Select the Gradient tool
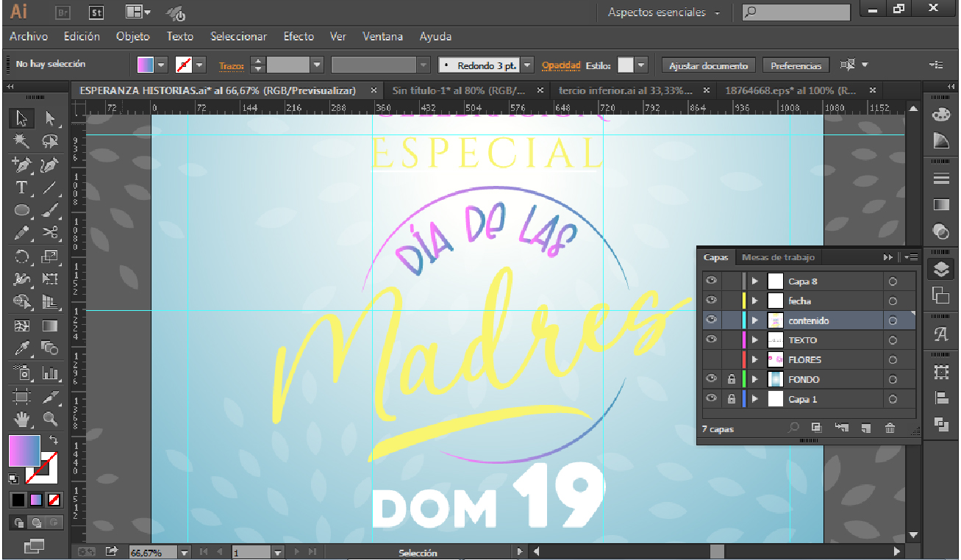This screenshot has height=560, width=961. [50, 326]
